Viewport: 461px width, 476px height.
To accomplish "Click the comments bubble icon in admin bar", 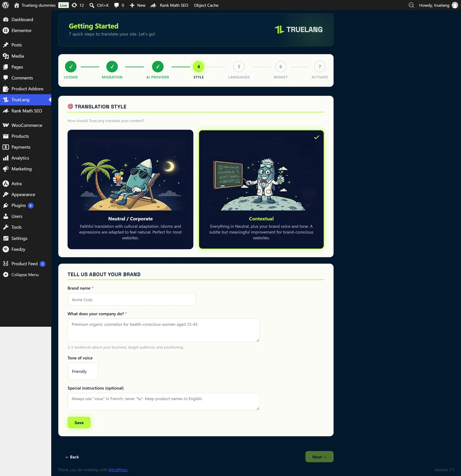I will click(x=116, y=5).
